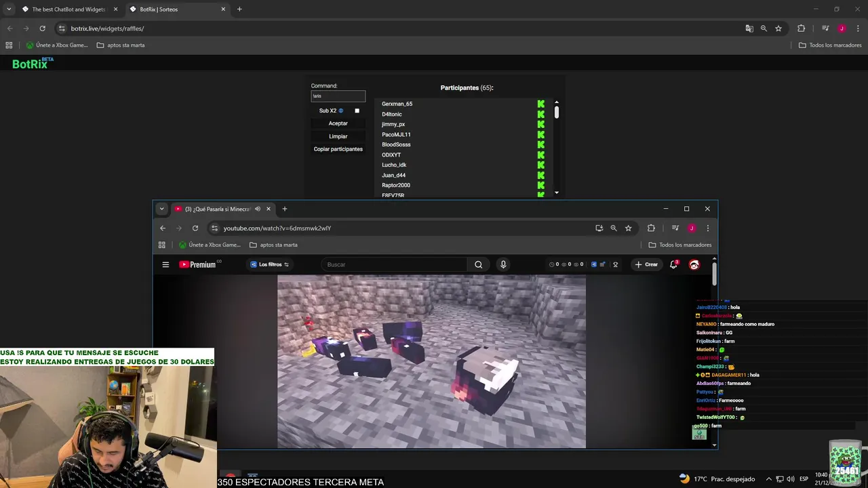Image resolution: width=868 pixels, height=488 pixels.
Task: Reload the BotRix raffles page
Action: coord(42,28)
